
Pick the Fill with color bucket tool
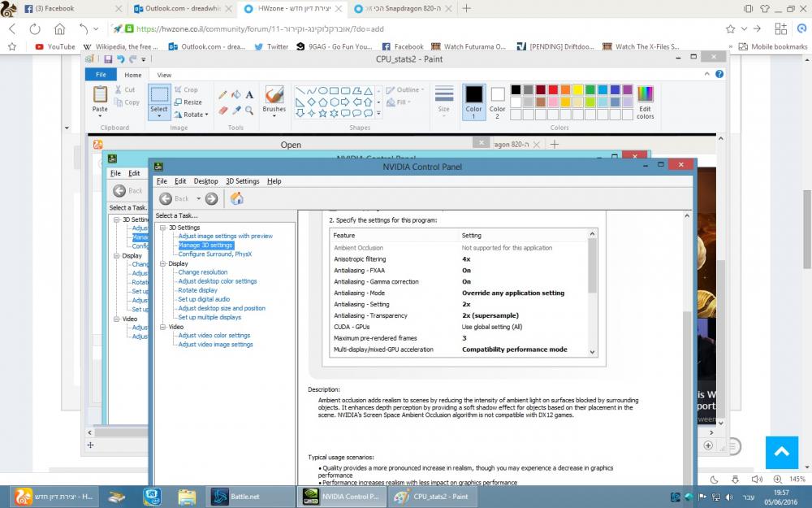[236, 95]
